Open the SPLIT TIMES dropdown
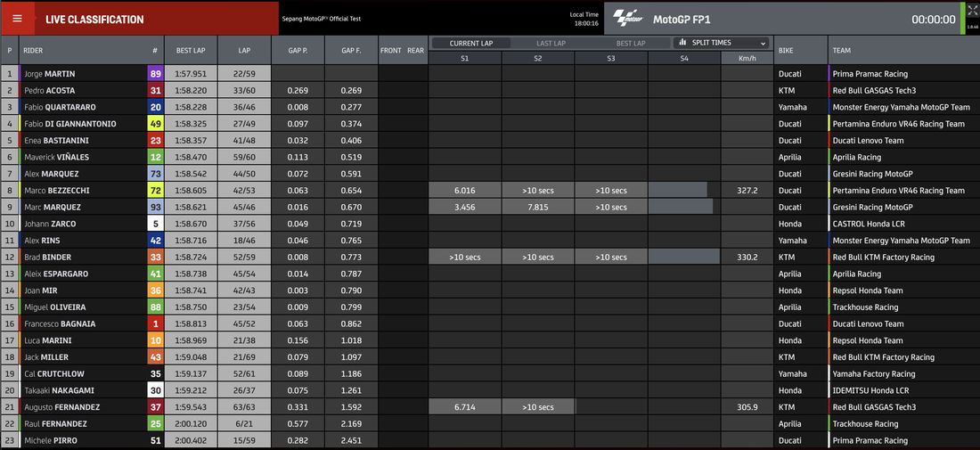 [x=722, y=43]
